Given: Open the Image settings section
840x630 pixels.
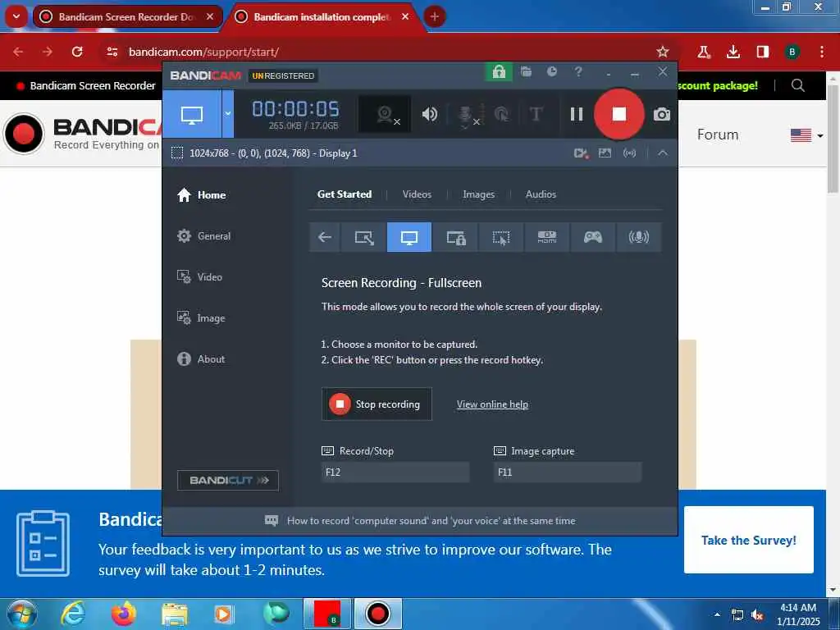Looking at the screenshot, I should tap(201, 318).
